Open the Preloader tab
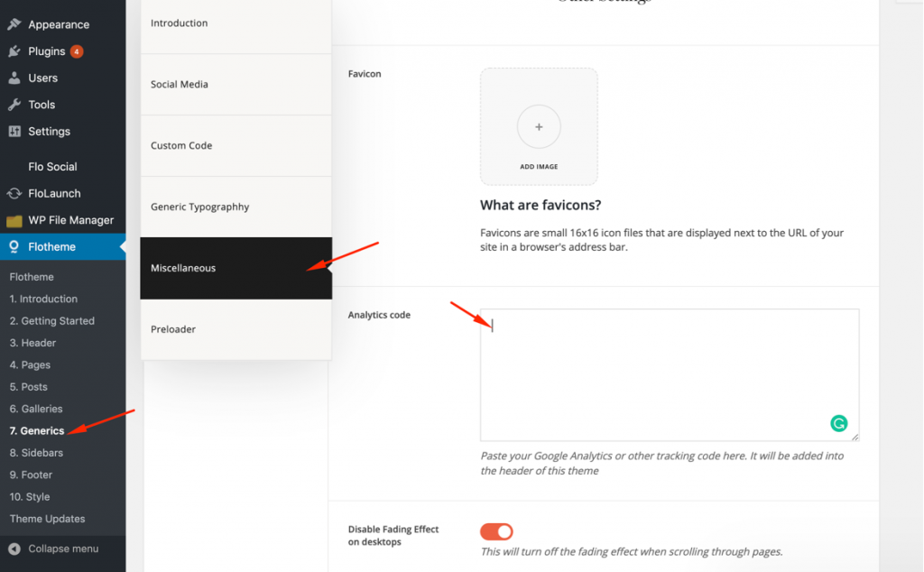The image size is (924, 572). tap(236, 329)
